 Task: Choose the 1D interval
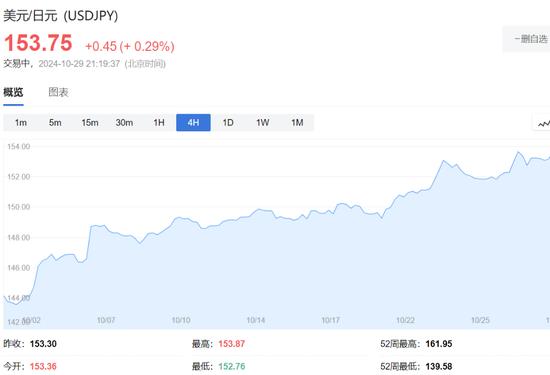[x=228, y=122]
